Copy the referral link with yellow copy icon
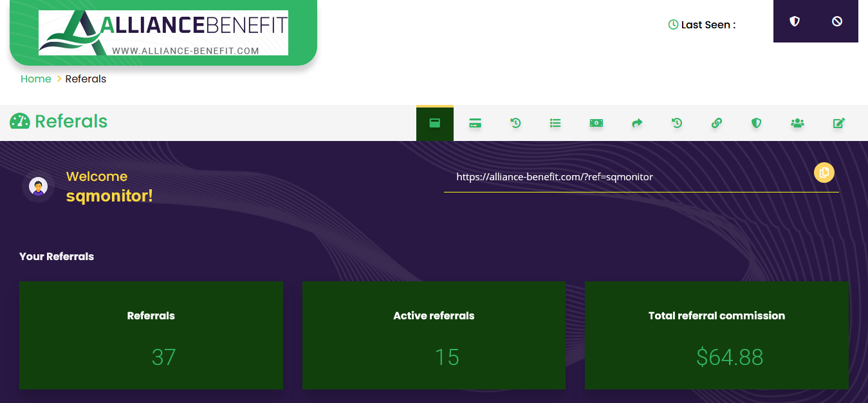This screenshot has height=403, width=868. point(824,173)
